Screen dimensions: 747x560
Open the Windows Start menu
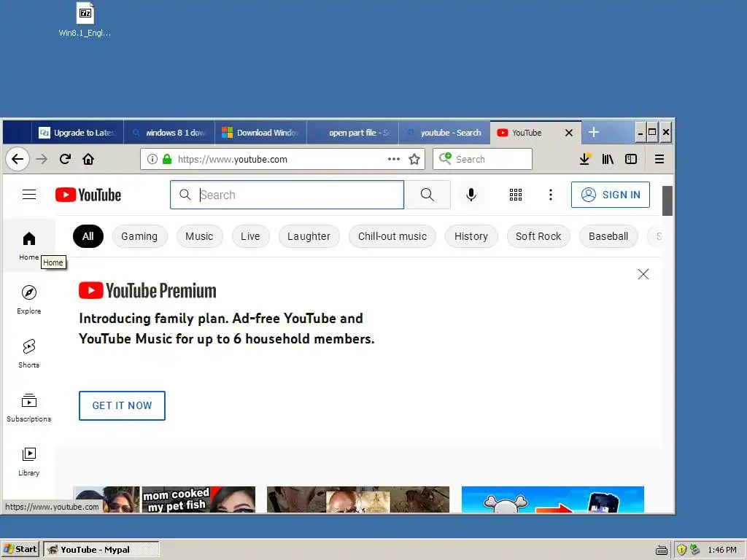(20, 549)
